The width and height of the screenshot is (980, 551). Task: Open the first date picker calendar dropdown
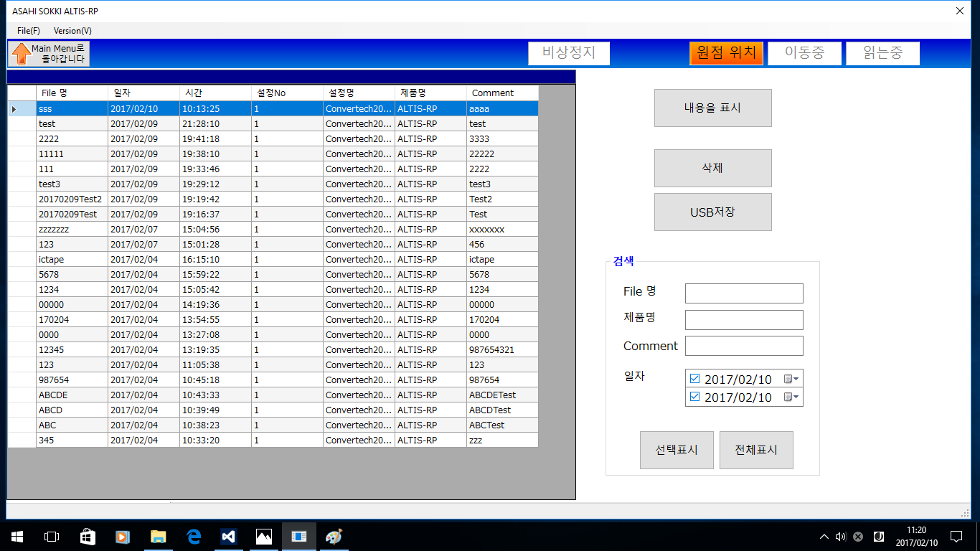(791, 379)
